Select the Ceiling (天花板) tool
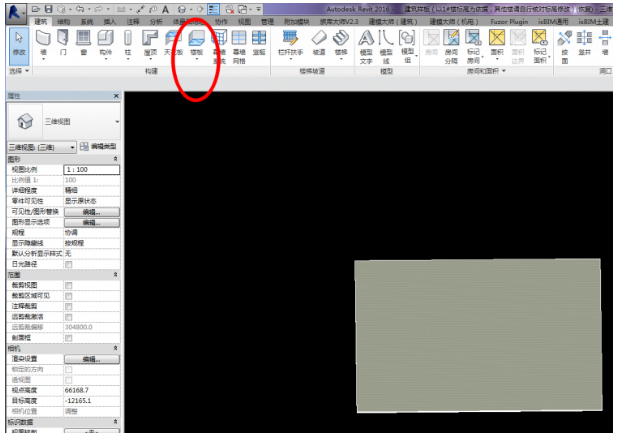The image size is (617, 439). [x=173, y=42]
